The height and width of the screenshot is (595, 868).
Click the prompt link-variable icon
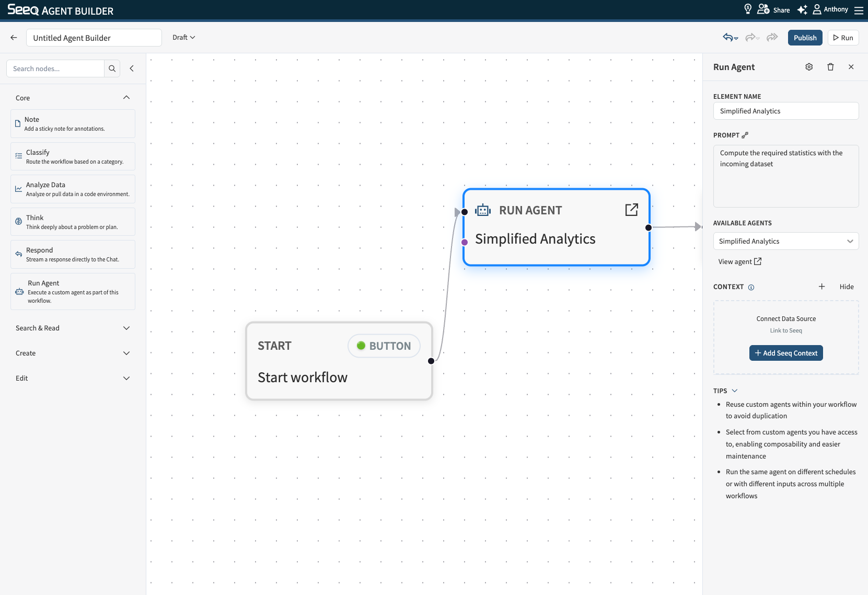pyautogui.click(x=745, y=135)
